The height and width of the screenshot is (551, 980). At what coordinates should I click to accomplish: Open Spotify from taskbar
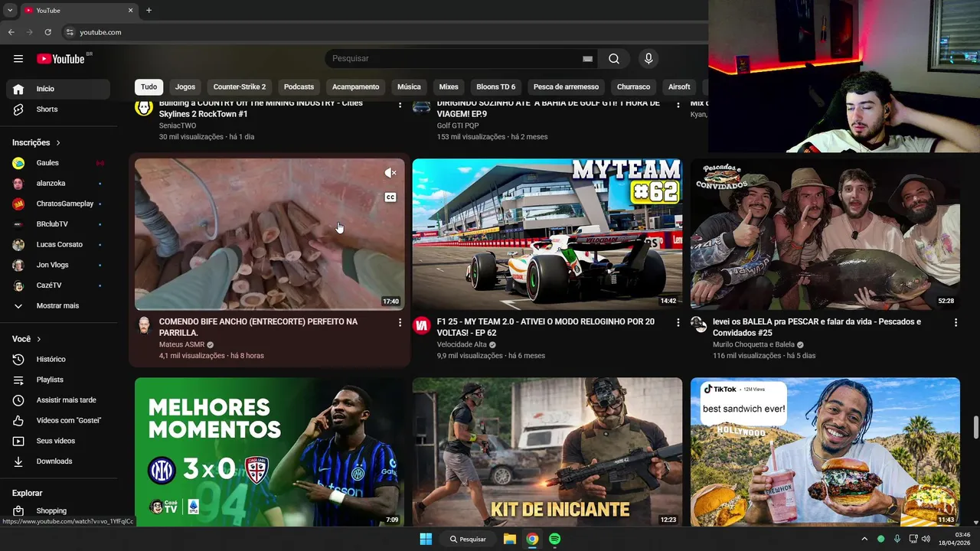(x=554, y=539)
